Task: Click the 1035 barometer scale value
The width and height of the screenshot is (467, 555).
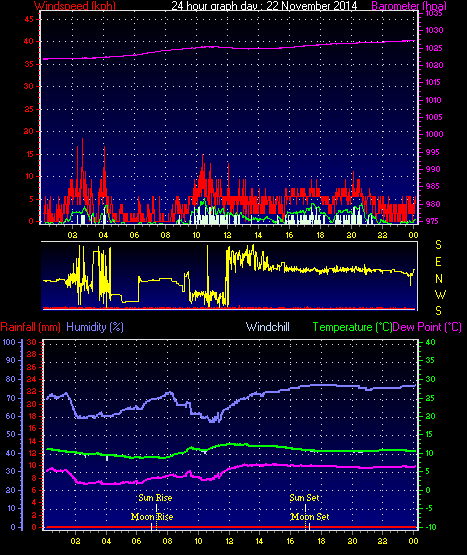Action: point(434,13)
